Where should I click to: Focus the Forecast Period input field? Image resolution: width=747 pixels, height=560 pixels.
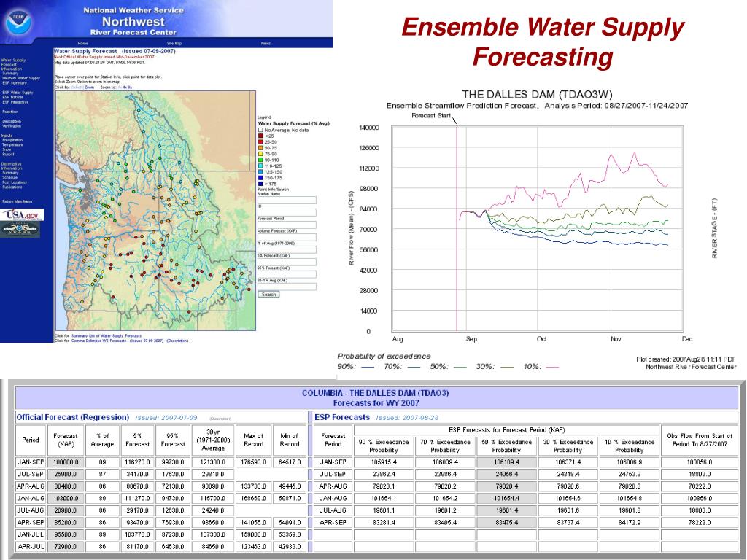(287, 225)
